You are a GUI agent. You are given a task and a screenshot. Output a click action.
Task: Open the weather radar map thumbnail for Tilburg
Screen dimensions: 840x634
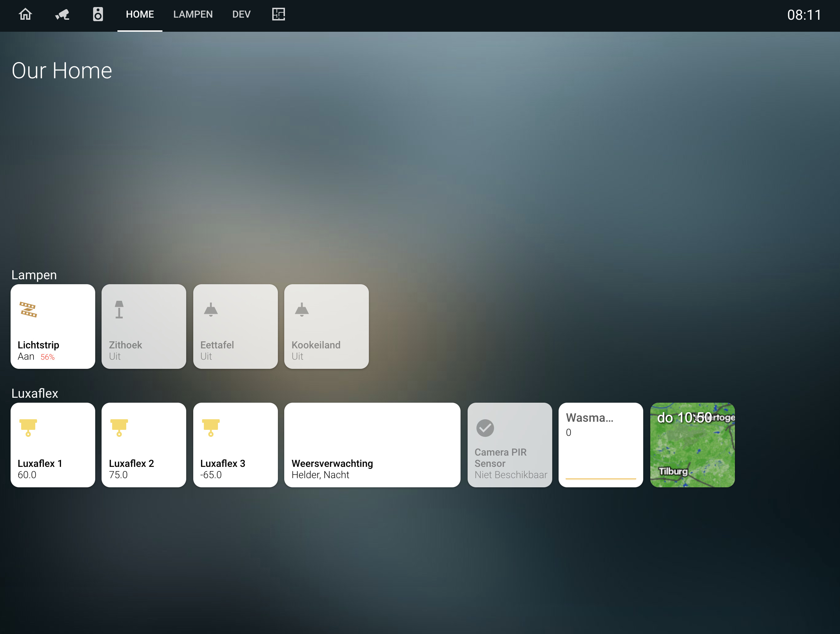[x=692, y=445]
